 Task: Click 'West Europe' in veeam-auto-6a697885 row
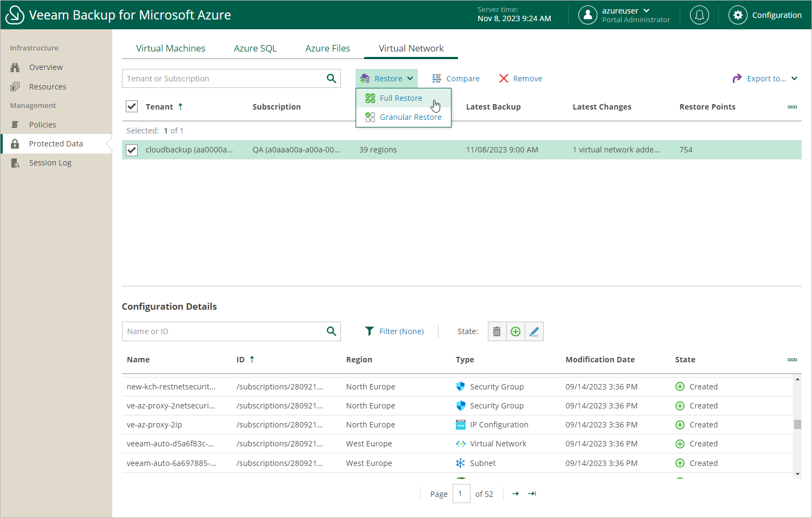point(369,463)
